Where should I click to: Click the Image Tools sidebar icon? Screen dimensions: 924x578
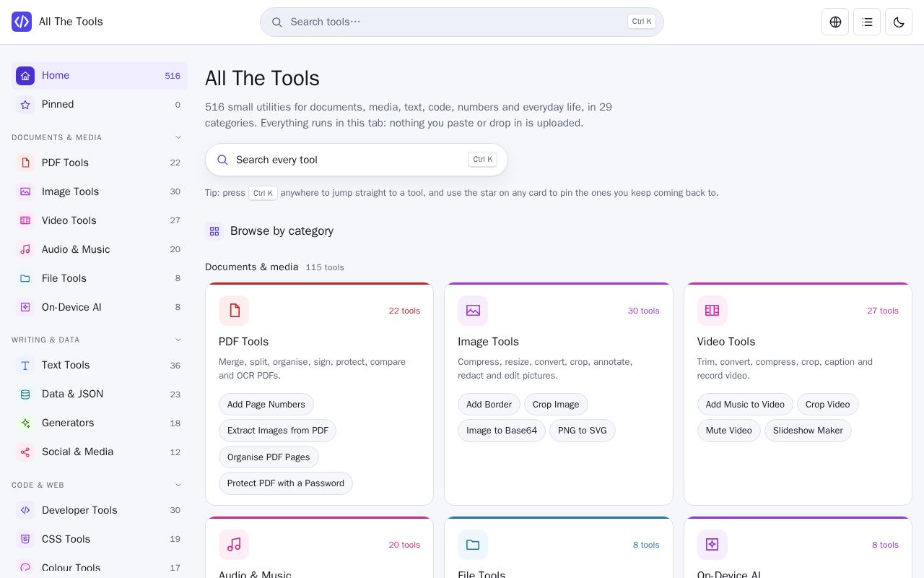point(25,191)
